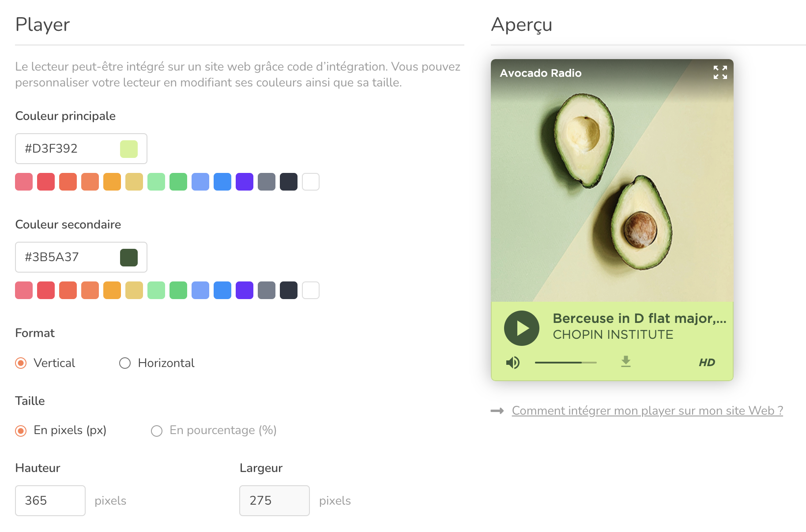Select the Horizontal format radio button
The height and width of the screenshot is (532, 806).
tap(125, 363)
